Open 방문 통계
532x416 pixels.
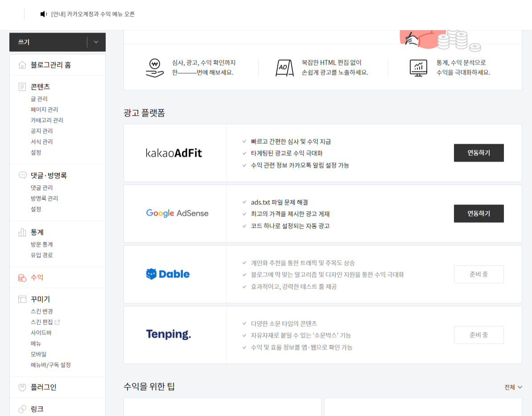coord(42,244)
